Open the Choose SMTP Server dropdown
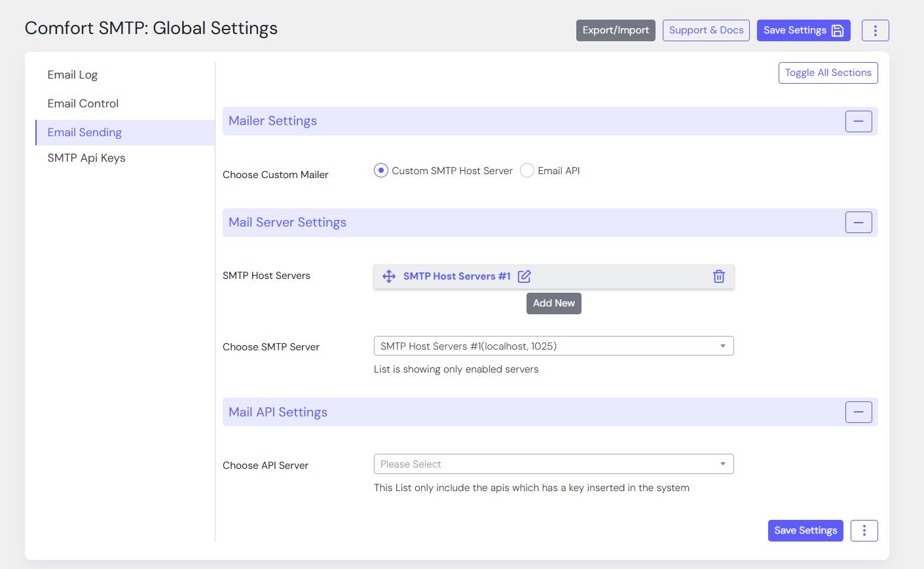 coord(553,346)
